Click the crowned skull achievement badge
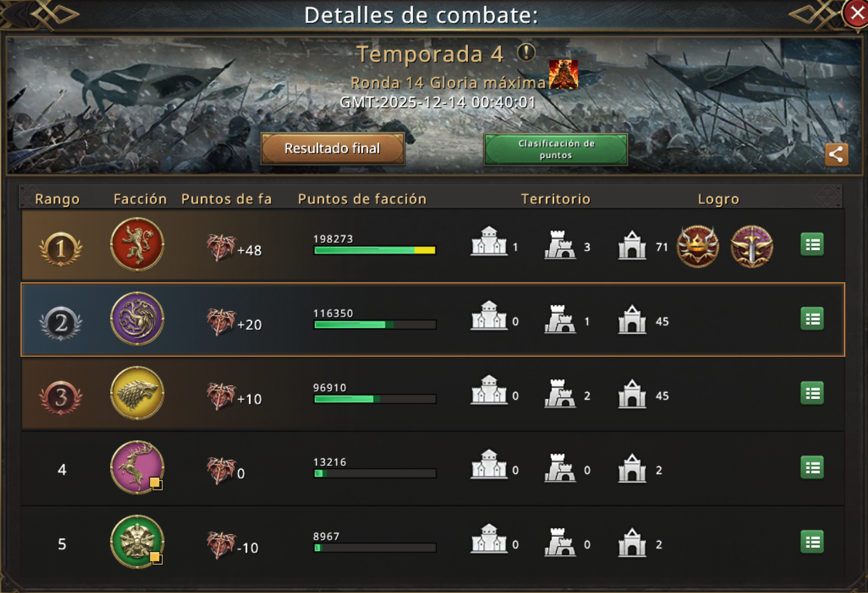868x593 pixels. 698,247
